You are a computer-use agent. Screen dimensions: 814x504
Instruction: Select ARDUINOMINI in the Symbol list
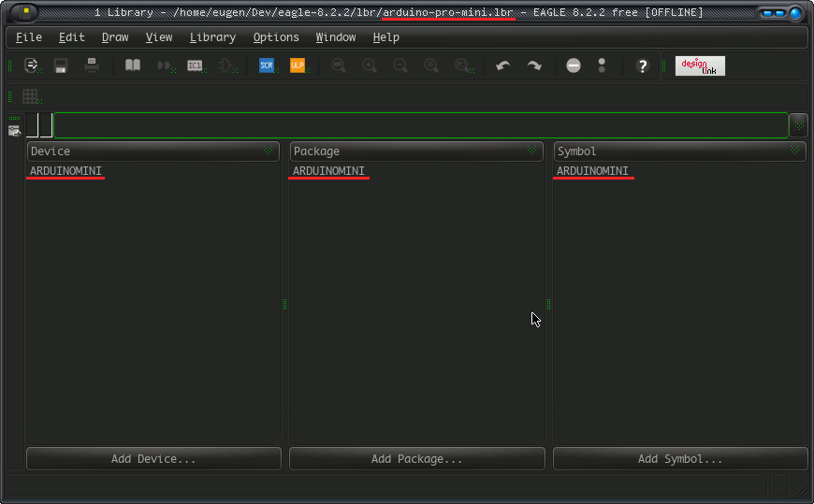[x=592, y=171]
